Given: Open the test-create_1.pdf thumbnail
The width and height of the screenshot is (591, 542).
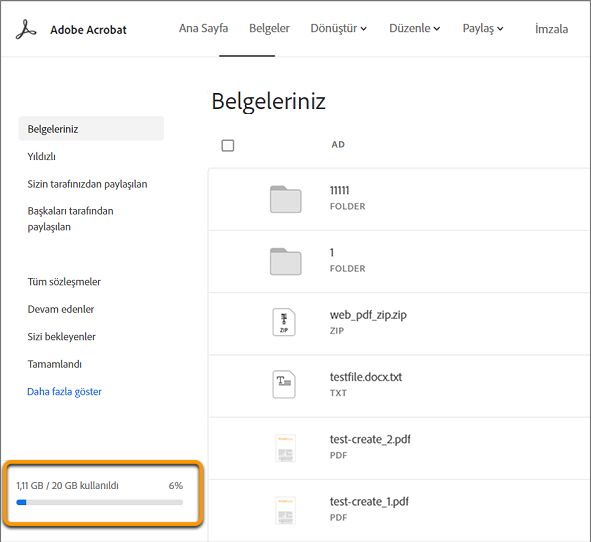Looking at the screenshot, I should pos(285,511).
